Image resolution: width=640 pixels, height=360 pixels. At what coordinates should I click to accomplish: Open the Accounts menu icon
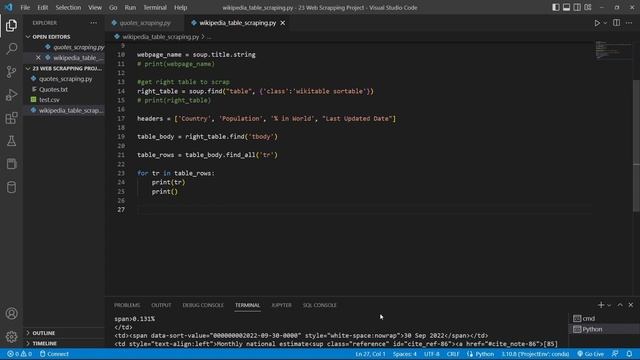click(11, 313)
